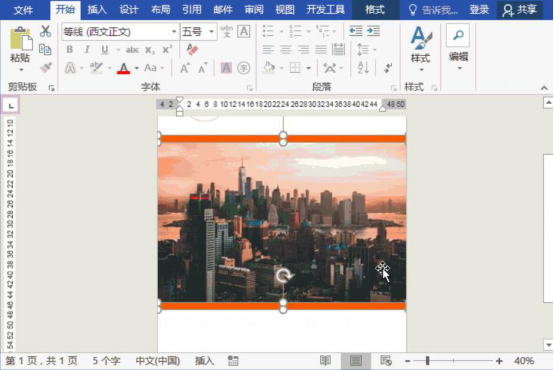This screenshot has width=554, height=370.
Task: Increase paragraph indent
Action: pyautogui.click(x=373, y=31)
